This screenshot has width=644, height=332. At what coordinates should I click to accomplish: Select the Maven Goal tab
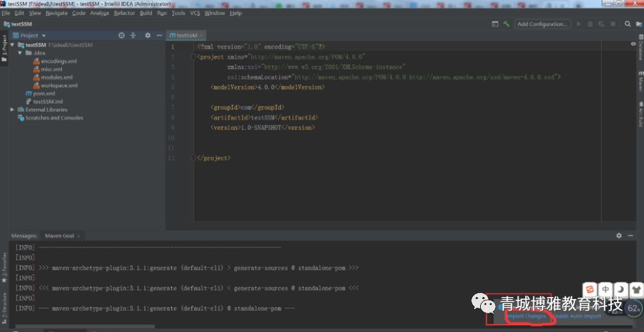coord(60,236)
